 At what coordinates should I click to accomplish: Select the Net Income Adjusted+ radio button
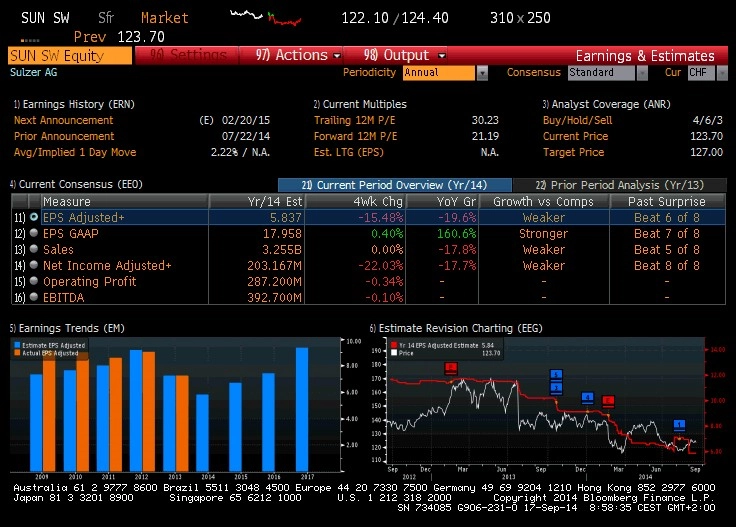point(34,265)
